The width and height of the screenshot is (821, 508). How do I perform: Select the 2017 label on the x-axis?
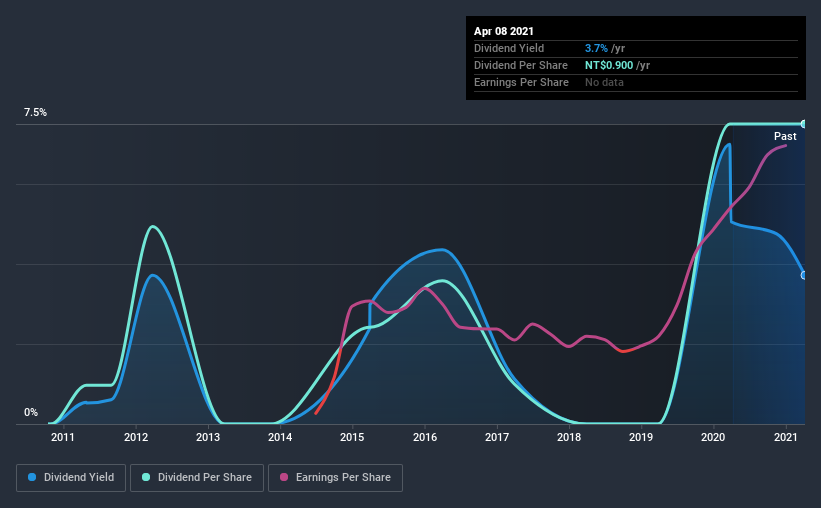point(497,437)
